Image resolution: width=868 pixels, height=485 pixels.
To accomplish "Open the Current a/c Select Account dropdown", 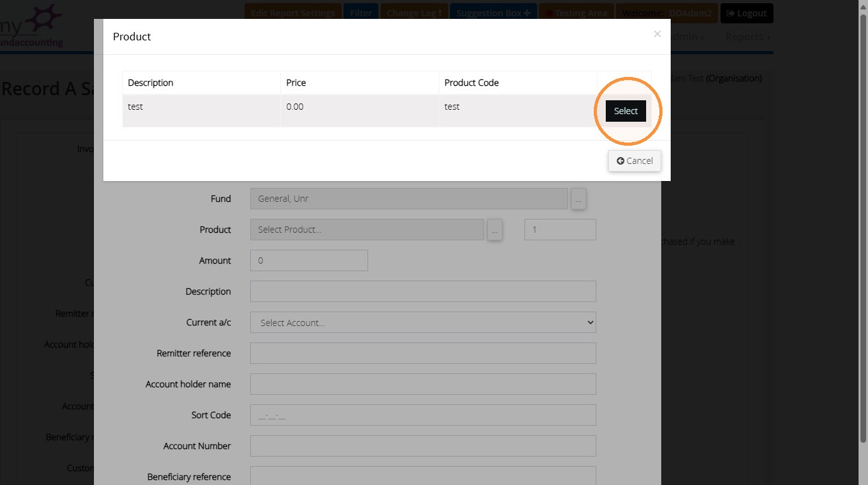I will pos(423,322).
